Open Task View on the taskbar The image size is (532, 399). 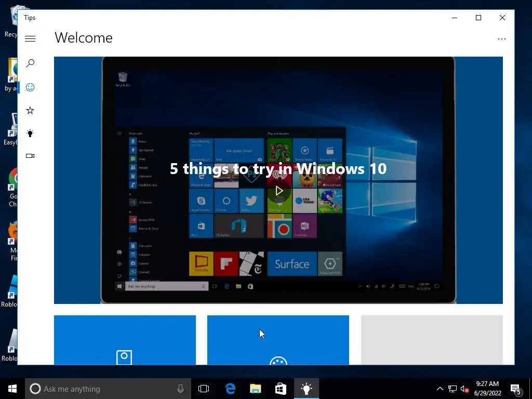(204, 389)
